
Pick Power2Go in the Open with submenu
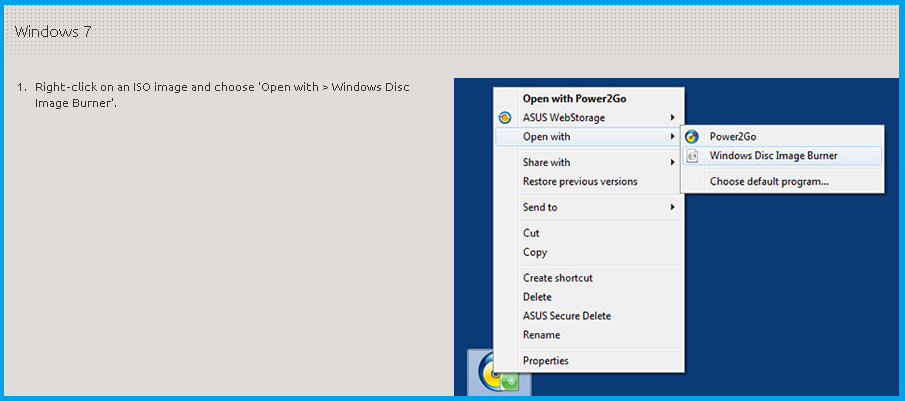click(x=783, y=137)
